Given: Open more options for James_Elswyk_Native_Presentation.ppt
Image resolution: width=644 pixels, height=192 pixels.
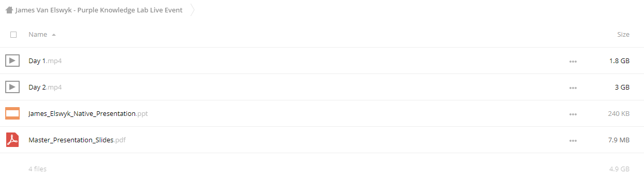Looking at the screenshot, I should click(573, 114).
